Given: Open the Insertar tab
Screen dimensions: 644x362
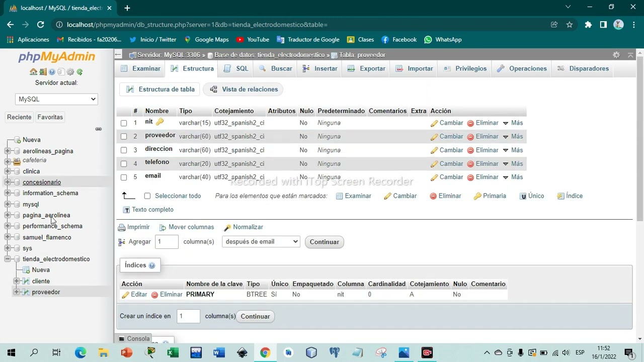Looking at the screenshot, I should pos(320,68).
